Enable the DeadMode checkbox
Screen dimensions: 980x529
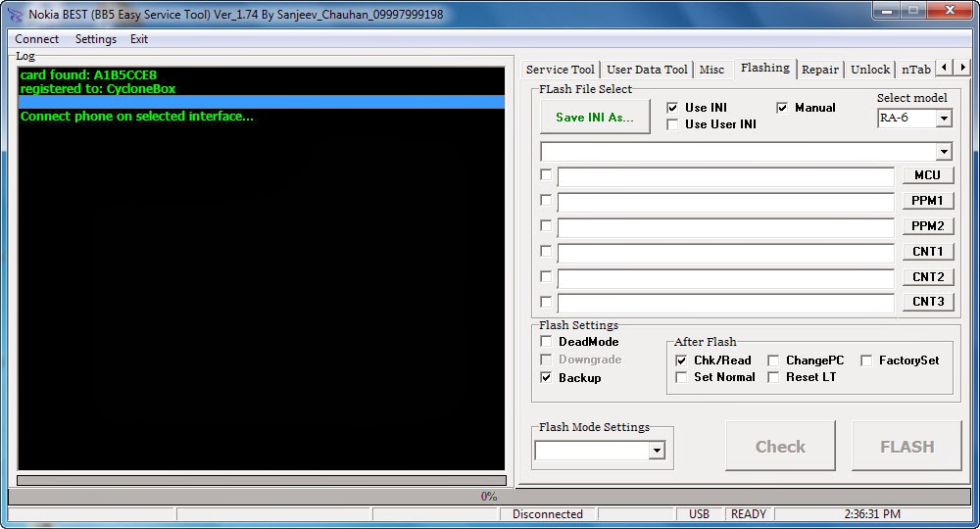[546, 341]
